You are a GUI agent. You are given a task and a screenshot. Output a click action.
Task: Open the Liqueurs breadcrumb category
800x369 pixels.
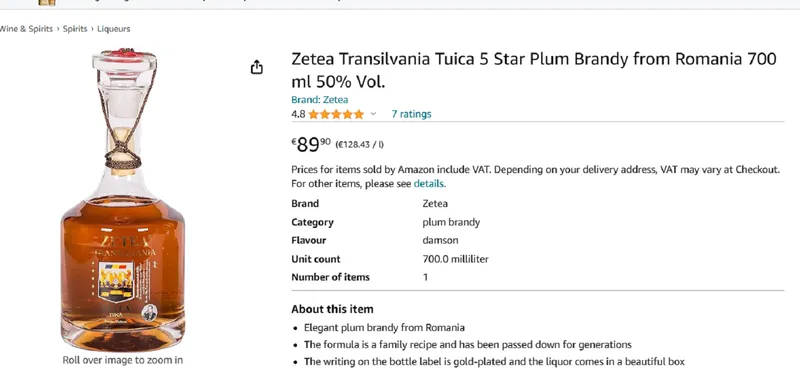coord(114,29)
